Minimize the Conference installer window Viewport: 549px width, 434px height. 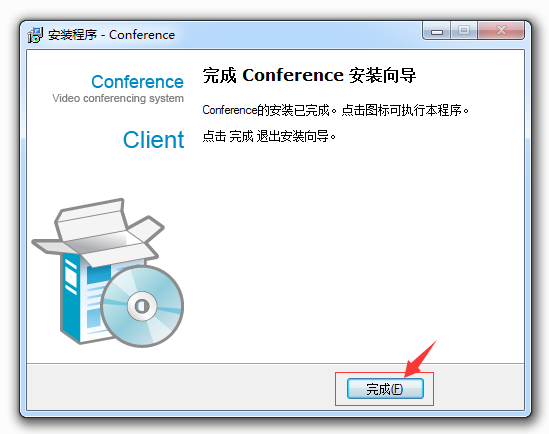click(x=437, y=32)
